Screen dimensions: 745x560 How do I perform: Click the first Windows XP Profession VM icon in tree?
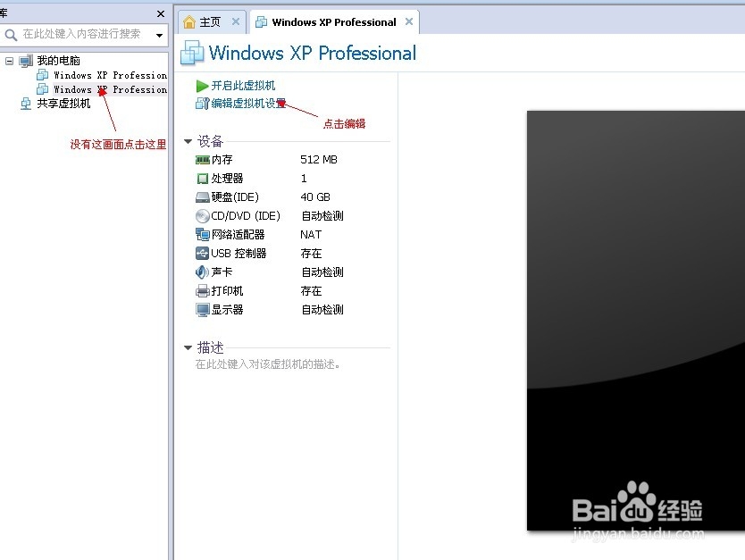pyautogui.click(x=42, y=74)
